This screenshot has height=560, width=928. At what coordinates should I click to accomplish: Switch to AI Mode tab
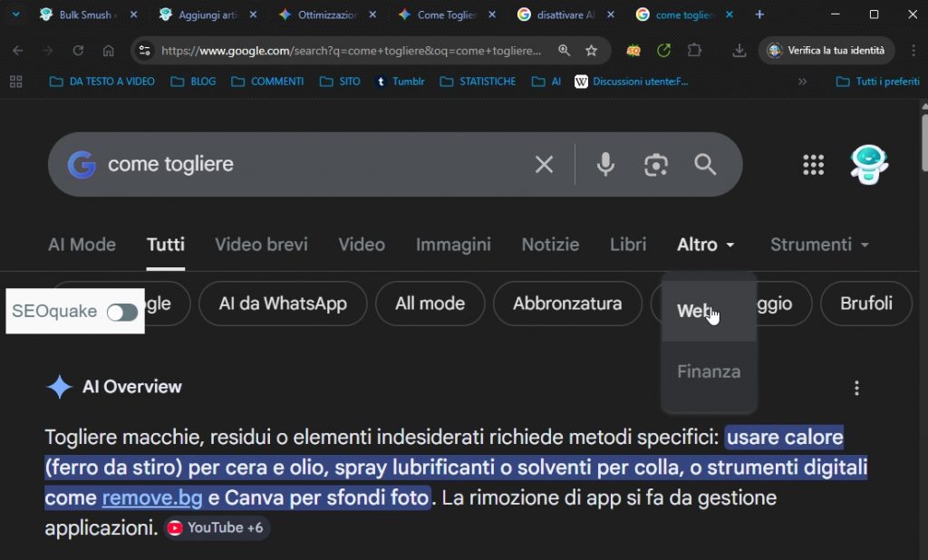click(x=82, y=245)
